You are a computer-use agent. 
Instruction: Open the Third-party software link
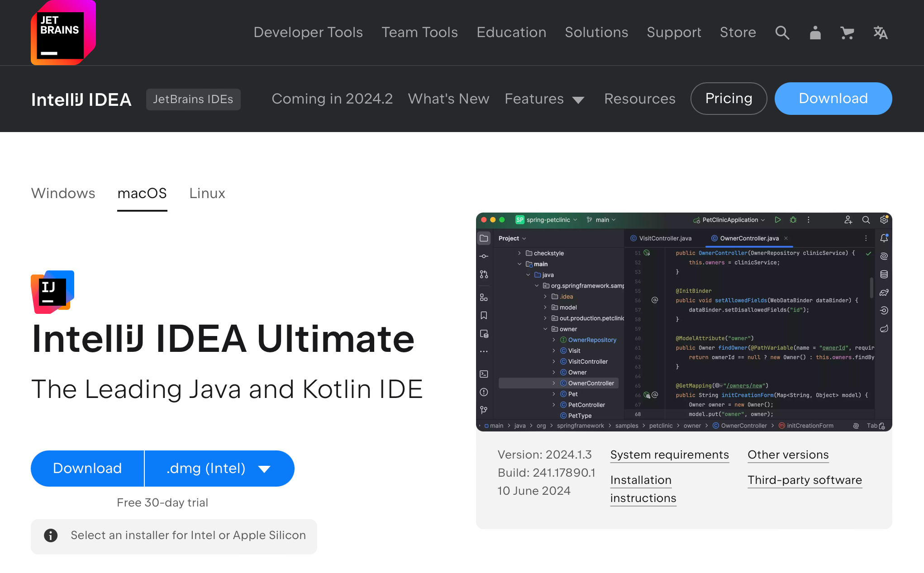coord(805,480)
